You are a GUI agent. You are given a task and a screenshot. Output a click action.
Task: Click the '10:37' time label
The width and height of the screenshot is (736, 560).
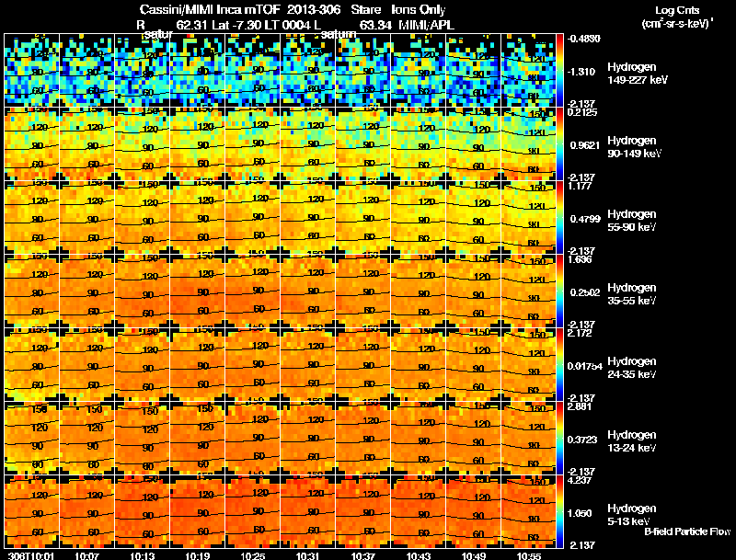click(363, 555)
